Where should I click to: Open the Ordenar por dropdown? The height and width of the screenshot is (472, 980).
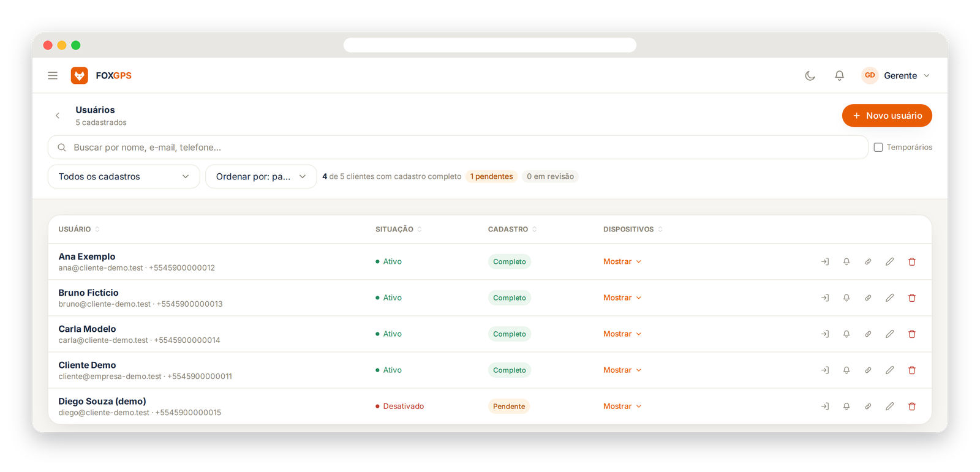tap(261, 177)
